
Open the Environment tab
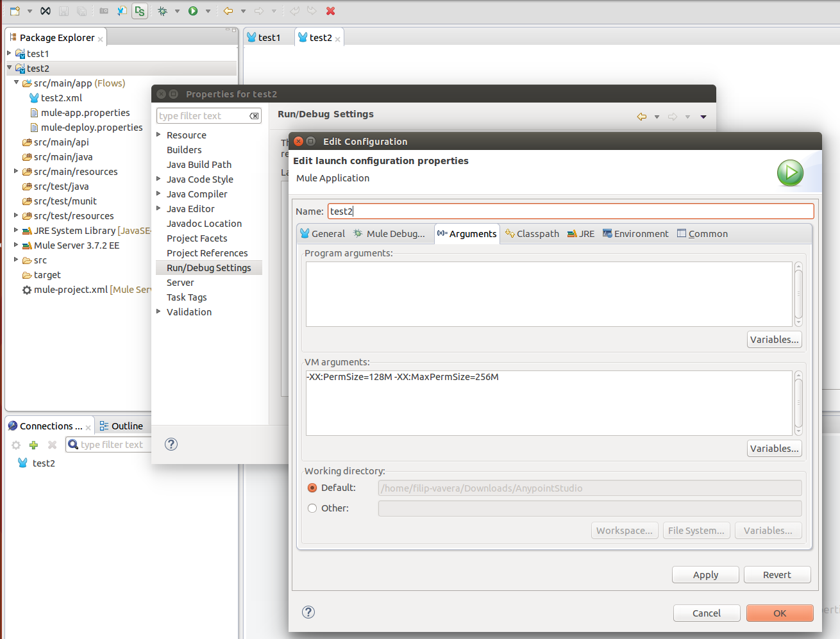635,234
